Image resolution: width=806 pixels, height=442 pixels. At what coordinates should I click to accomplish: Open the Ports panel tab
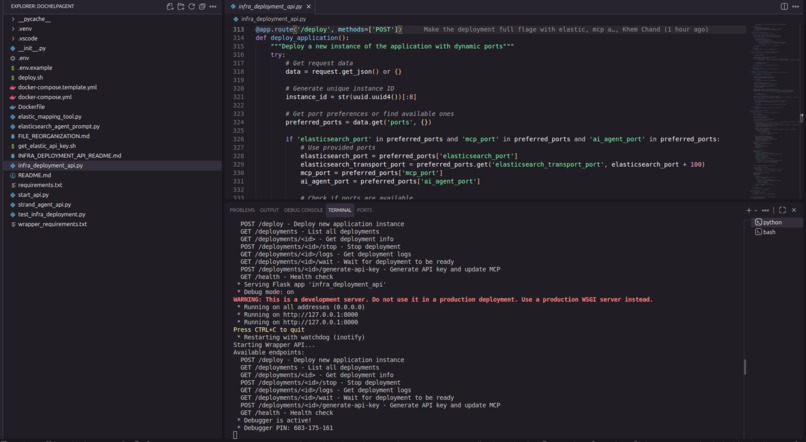tap(364, 210)
